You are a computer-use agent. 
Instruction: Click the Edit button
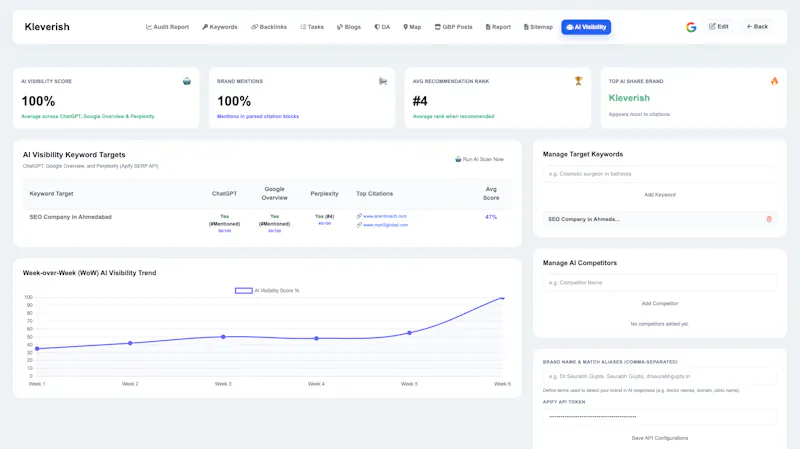719,27
